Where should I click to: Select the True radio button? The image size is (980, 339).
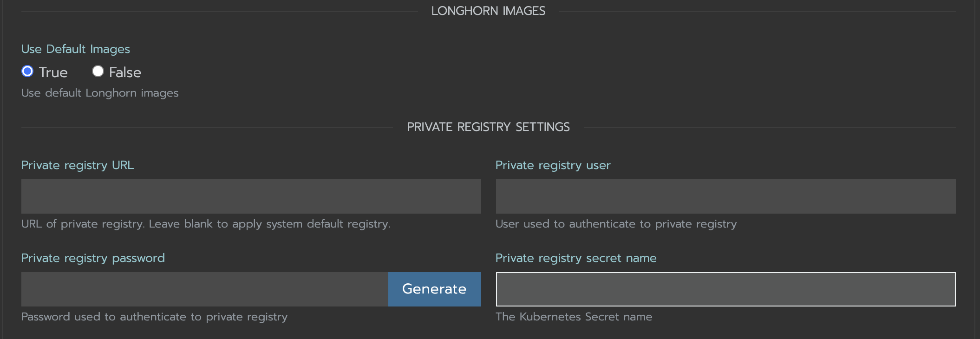[x=27, y=72]
